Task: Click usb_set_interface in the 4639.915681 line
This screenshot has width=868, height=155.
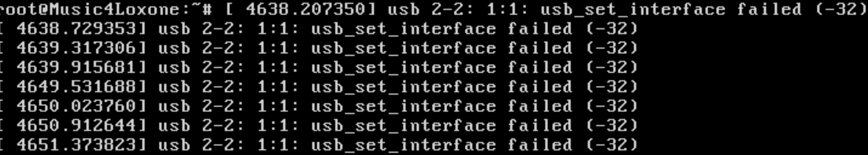Action: pyautogui.click(x=403, y=68)
